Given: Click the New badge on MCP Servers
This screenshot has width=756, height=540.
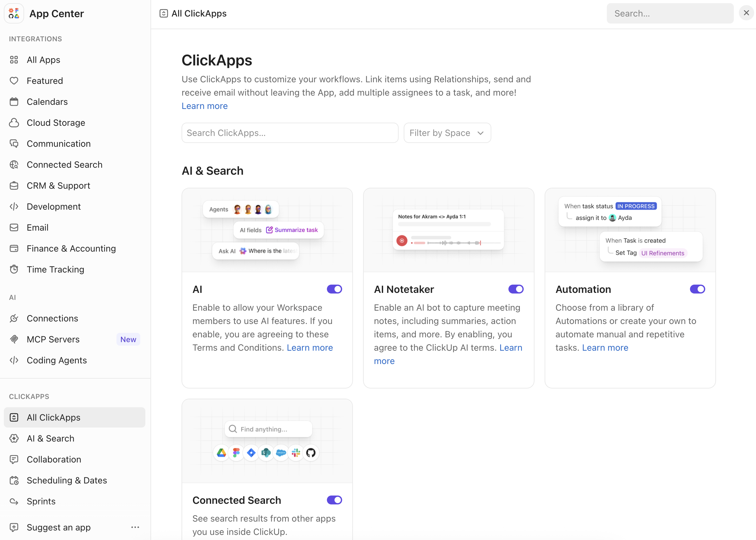Looking at the screenshot, I should pos(128,339).
